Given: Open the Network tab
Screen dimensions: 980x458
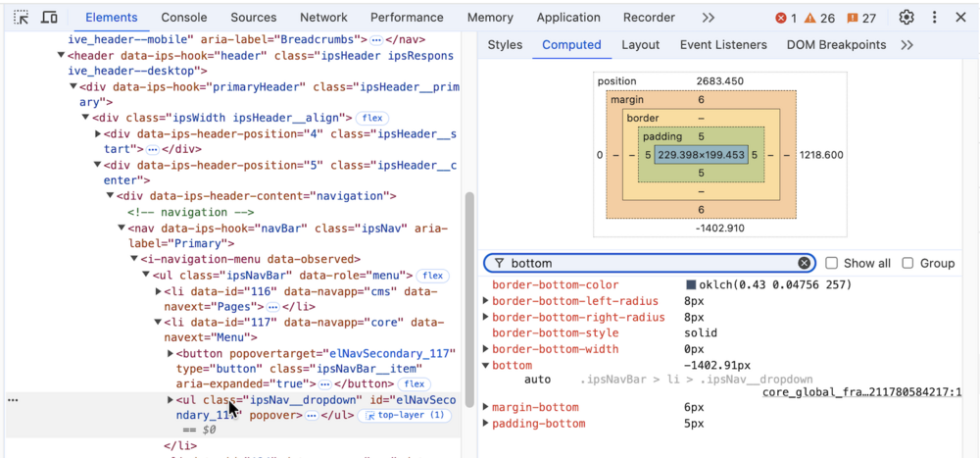Looking at the screenshot, I should coord(323,18).
